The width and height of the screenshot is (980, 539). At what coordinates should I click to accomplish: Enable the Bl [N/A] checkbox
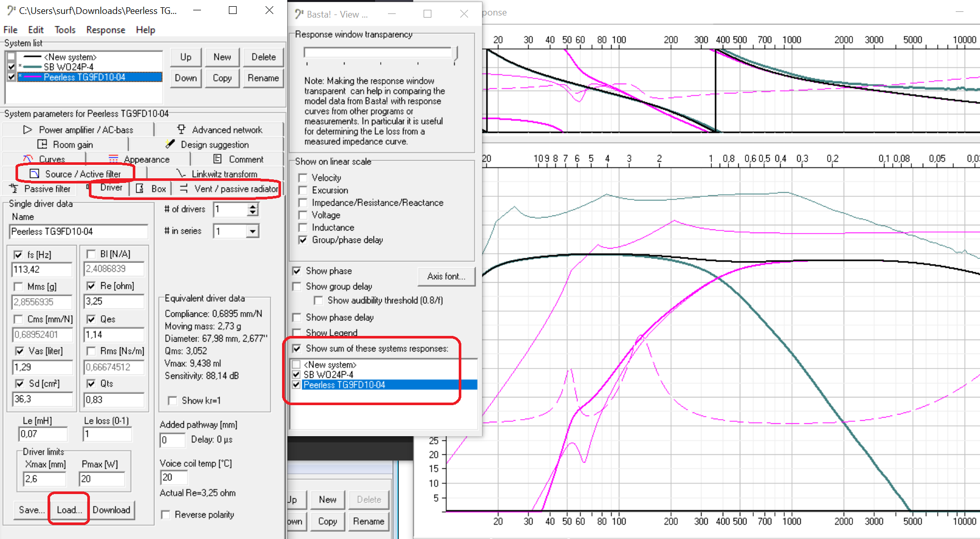tap(91, 254)
